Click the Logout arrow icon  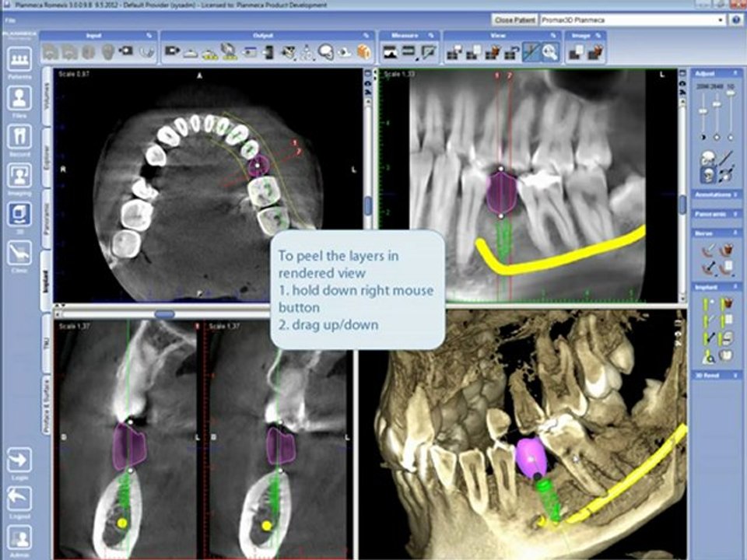click(19, 499)
